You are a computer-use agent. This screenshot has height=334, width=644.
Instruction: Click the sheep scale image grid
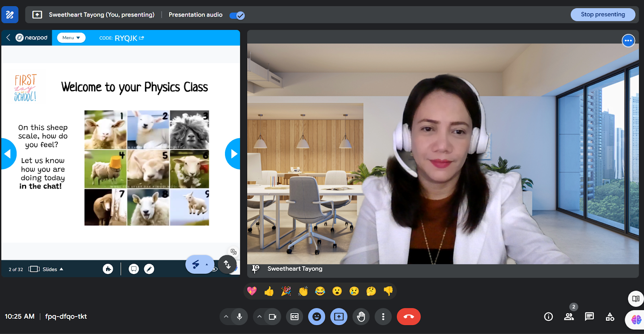point(147,168)
